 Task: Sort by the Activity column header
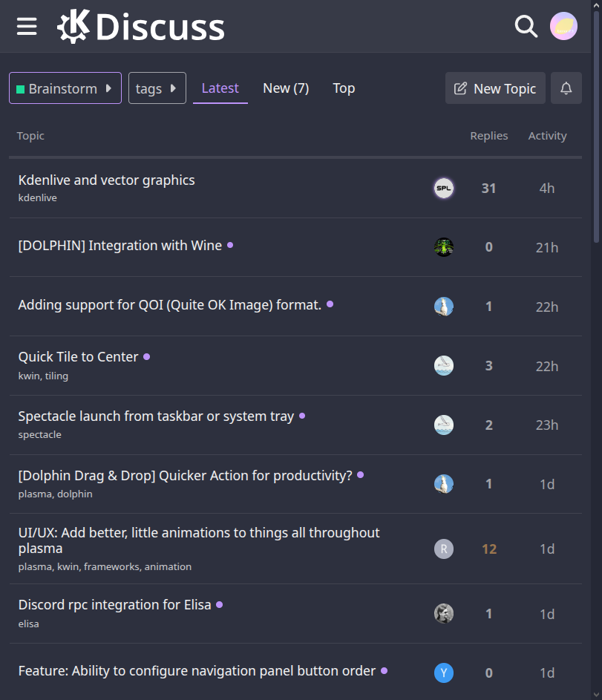point(547,136)
